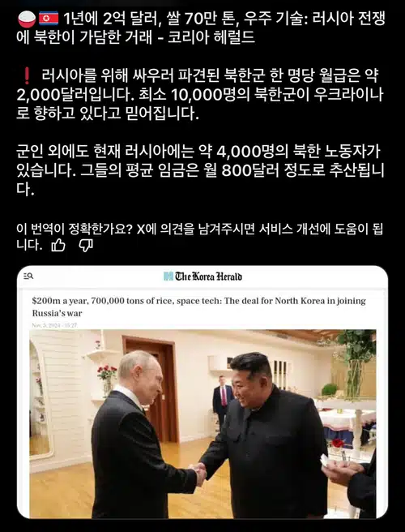
Task: Click the red exclamation mark emoji
Action: (27, 76)
